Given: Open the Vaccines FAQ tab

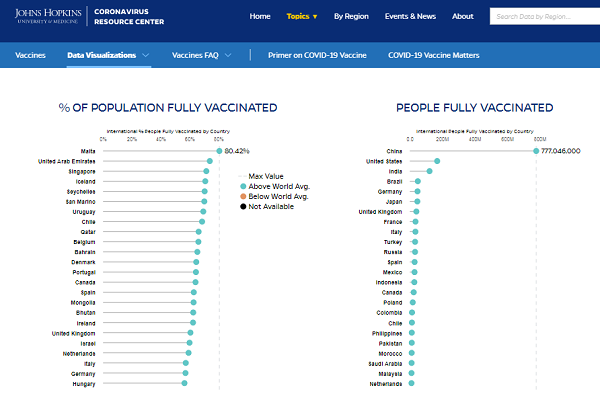Looking at the screenshot, I should (195, 55).
